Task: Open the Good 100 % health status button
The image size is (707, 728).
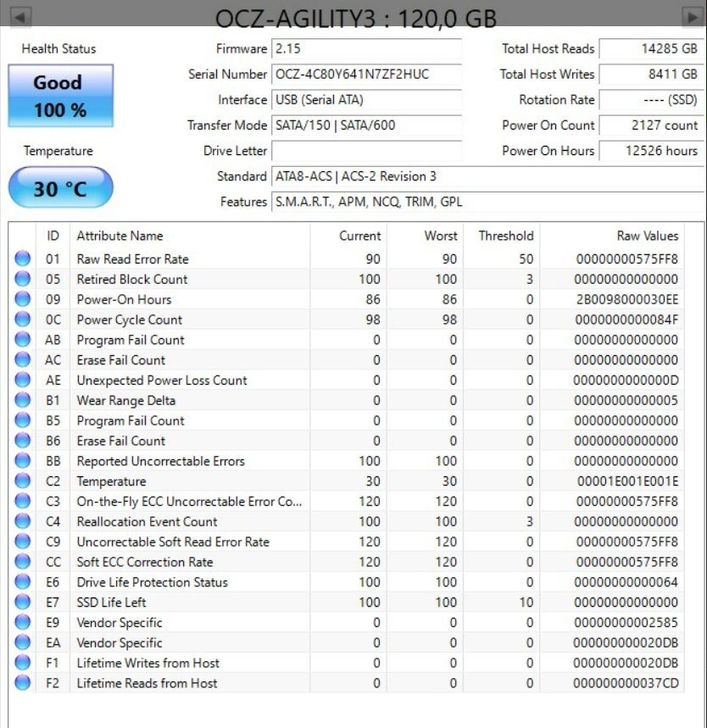Action: point(61,96)
